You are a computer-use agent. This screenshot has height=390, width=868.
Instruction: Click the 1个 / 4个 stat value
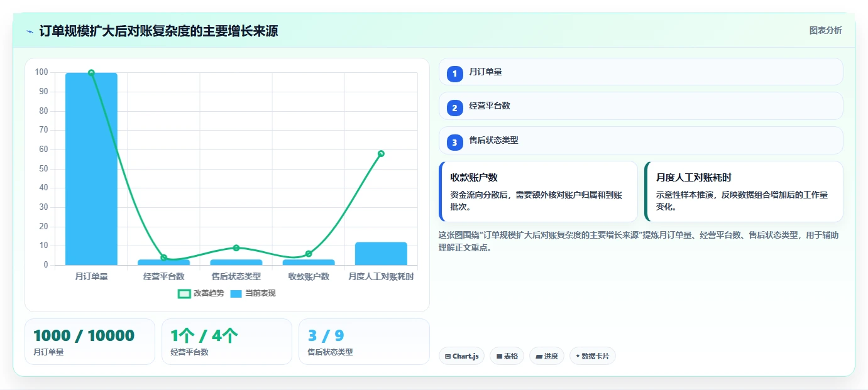coord(204,336)
